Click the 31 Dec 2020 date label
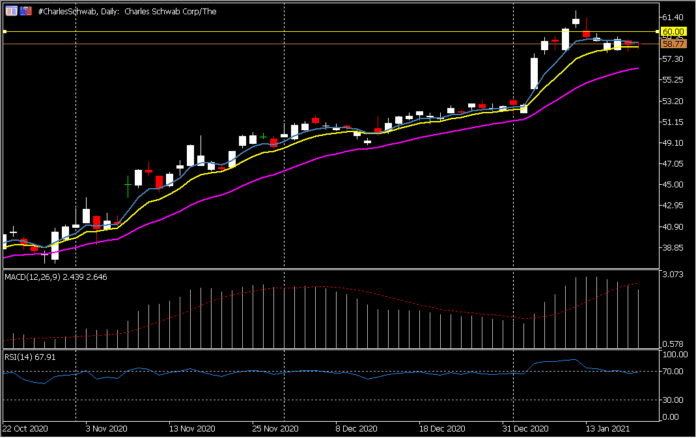The height and width of the screenshot is (438, 696). coord(525,429)
